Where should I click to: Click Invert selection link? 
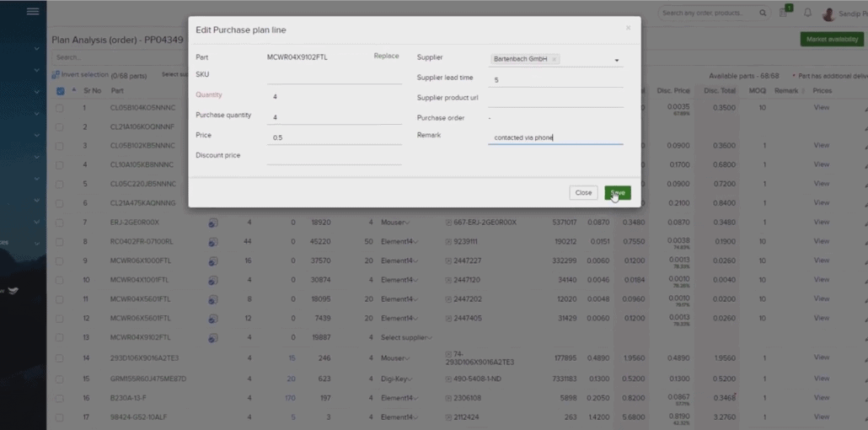tap(85, 74)
